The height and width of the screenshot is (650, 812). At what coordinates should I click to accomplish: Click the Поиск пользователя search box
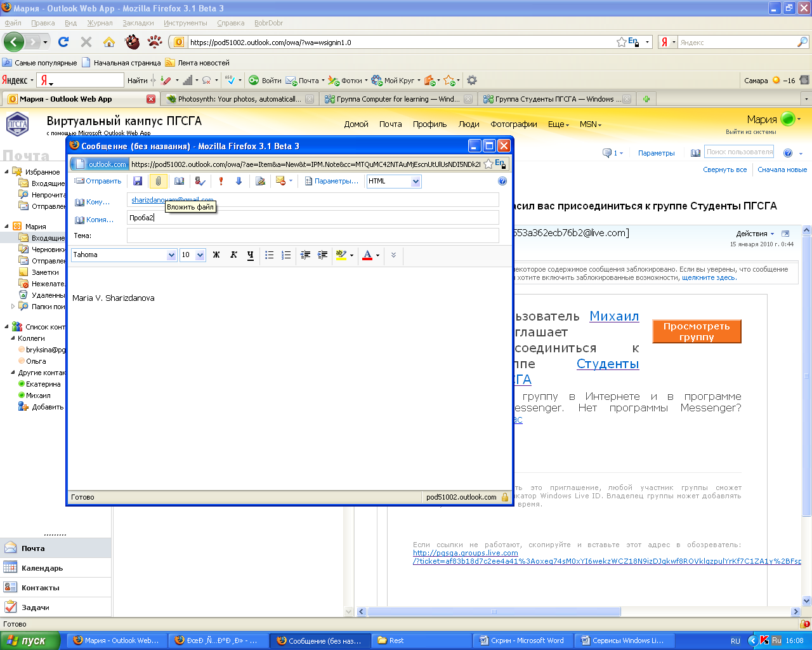click(x=739, y=152)
